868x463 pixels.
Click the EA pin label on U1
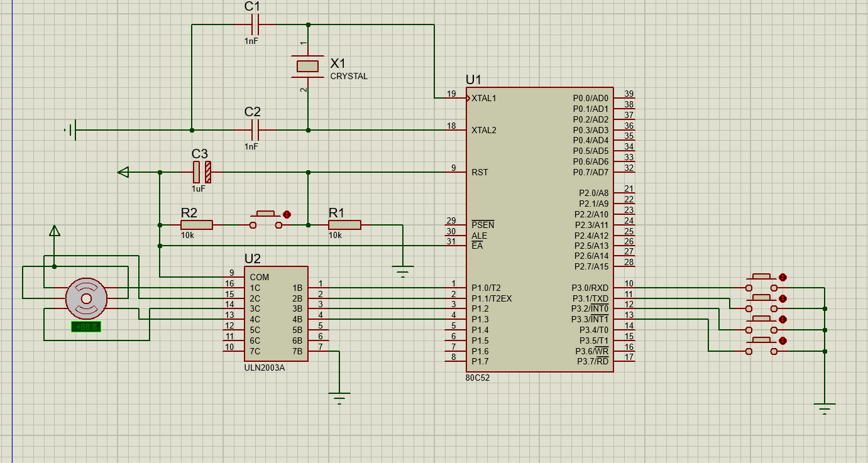477,246
